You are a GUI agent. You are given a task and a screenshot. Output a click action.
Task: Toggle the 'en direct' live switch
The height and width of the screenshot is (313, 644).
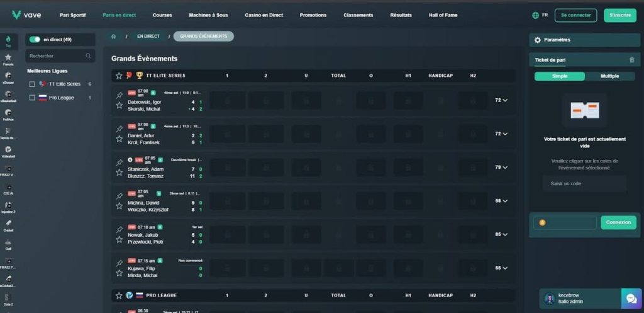click(x=35, y=40)
